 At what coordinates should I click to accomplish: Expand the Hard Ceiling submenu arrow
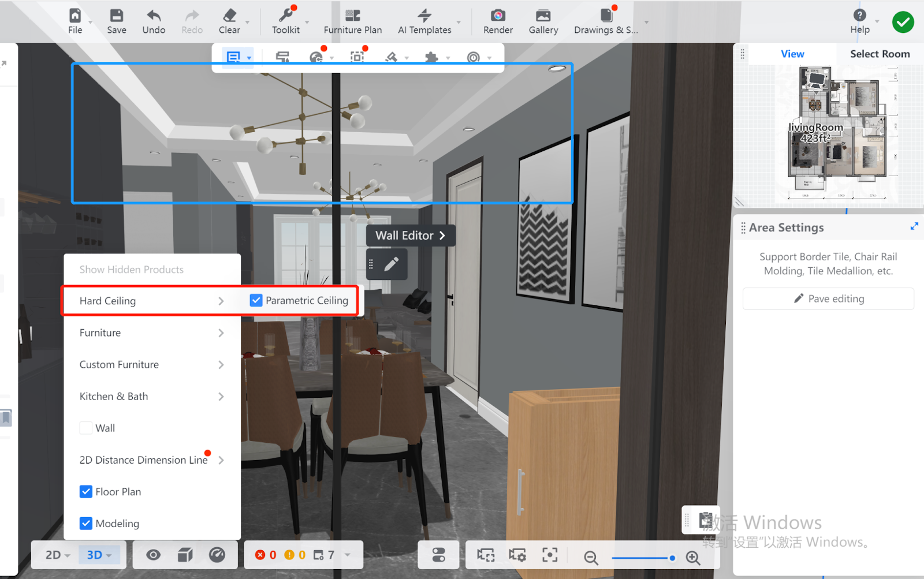(221, 301)
